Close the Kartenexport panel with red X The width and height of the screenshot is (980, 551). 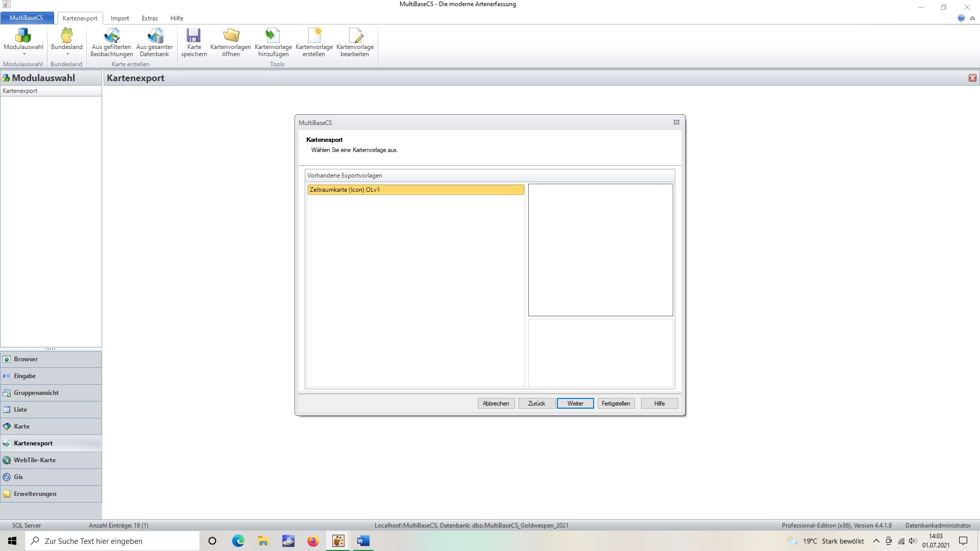pyautogui.click(x=972, y=78)
